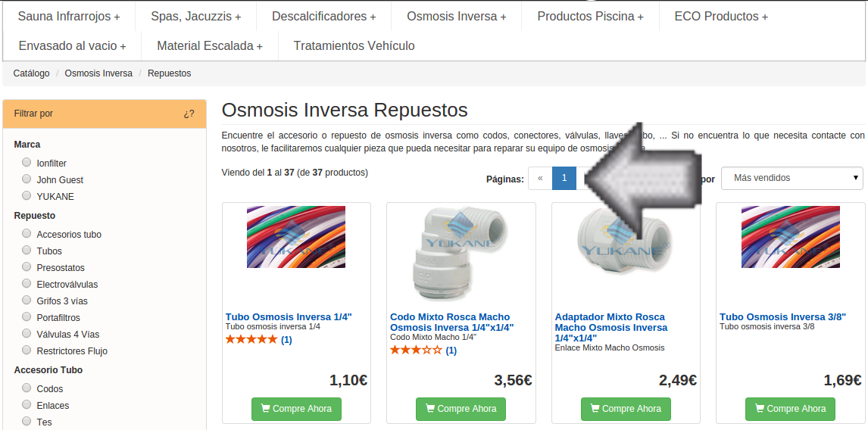Image resolution: width=868 pixels, height=430 pixels.
Task: Open the Adaptador Mixto Rosca Macho link
Action: click(x=611, y=328)
